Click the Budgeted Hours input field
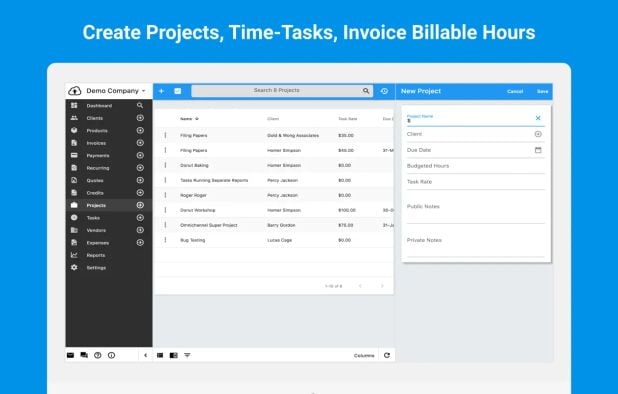This screenshot has width=618, height=394. [x=476, y=166]
